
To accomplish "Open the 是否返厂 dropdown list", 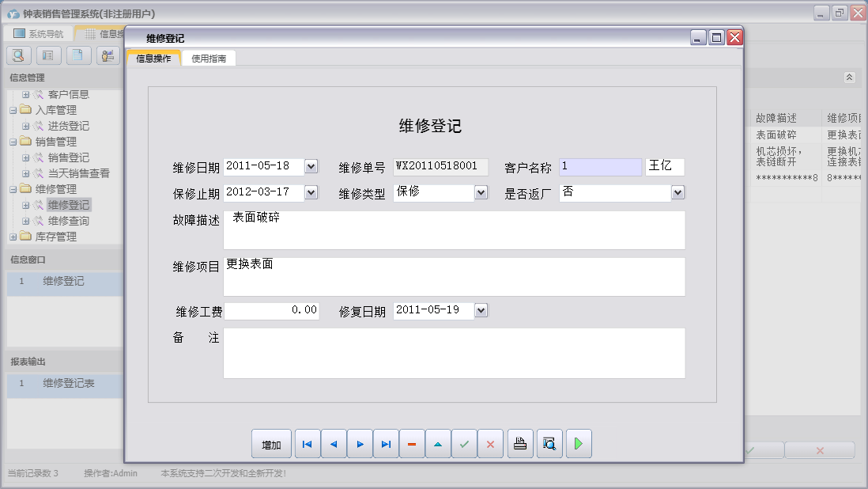I will (677, 192).
